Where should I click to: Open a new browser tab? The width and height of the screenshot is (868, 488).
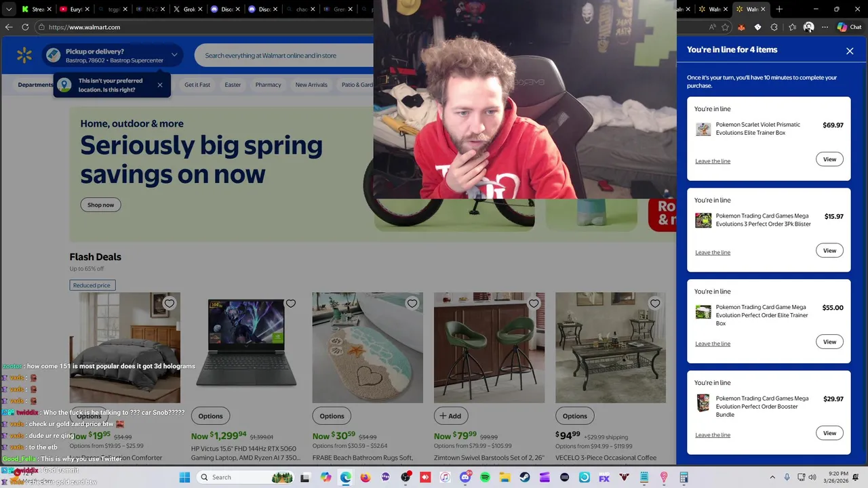pyautogui.click(x=779, y=9)
